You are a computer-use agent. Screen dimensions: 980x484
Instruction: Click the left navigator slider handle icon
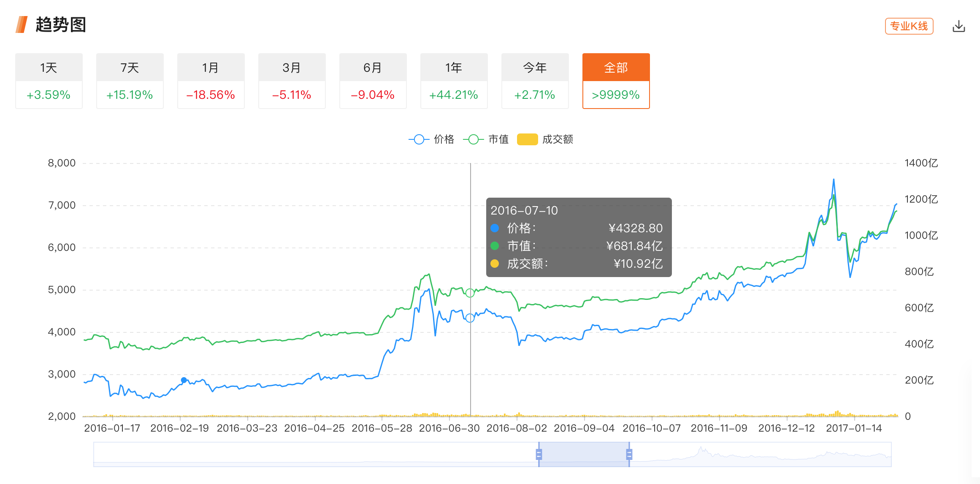click(x=539, y=454)
